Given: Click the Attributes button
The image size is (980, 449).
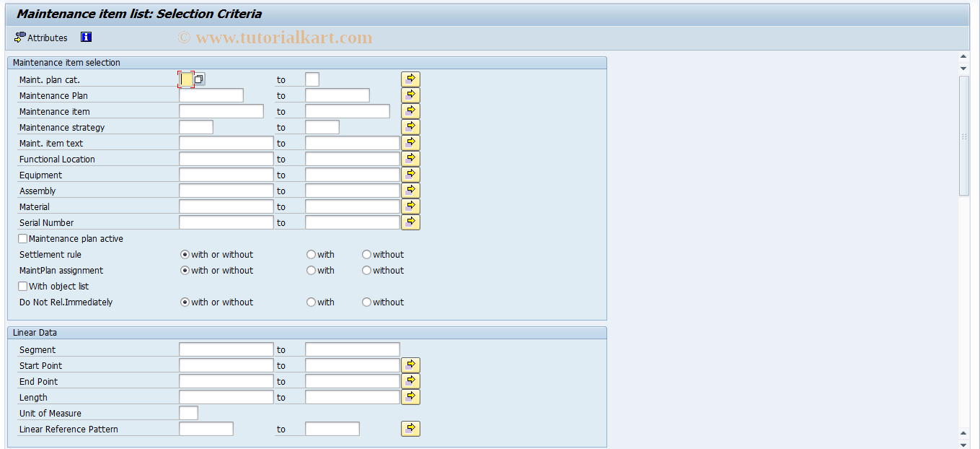Looking at the screenshot, I should point(40,37).
